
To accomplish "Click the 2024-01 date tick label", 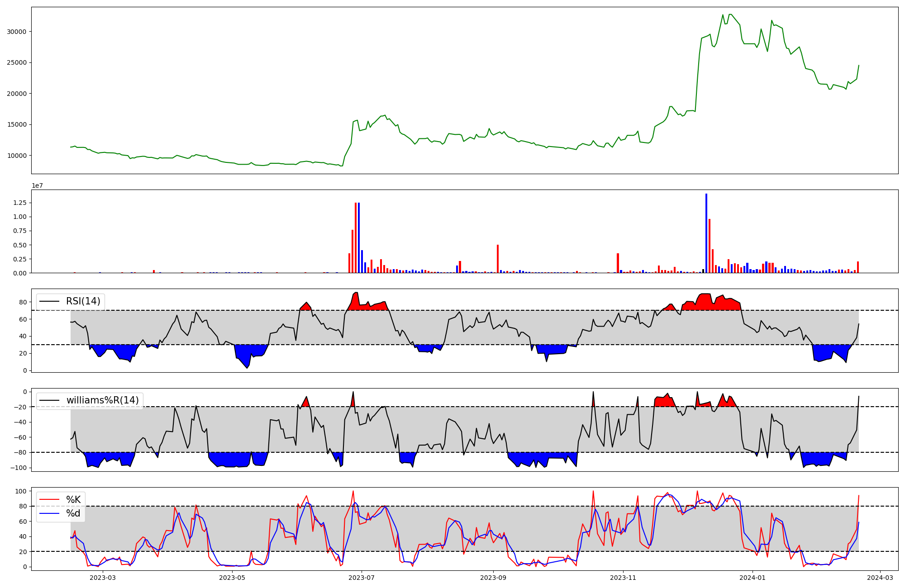I will click(x=753, y=578).
